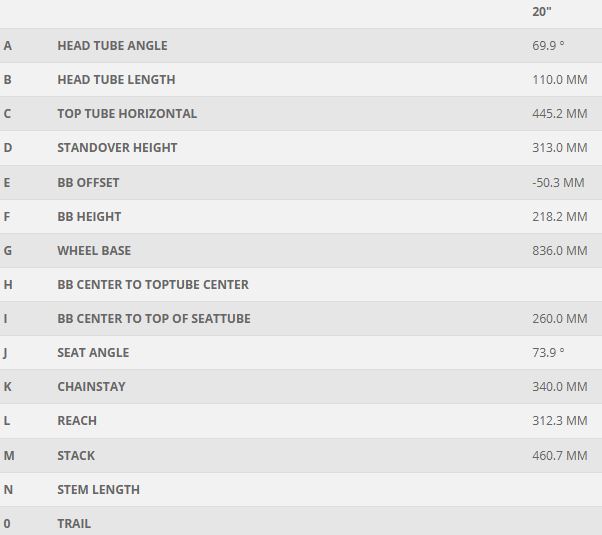Click the 73.9 ° seat angle value
This screenshot has height=535, width=602.
click(548, 353)
